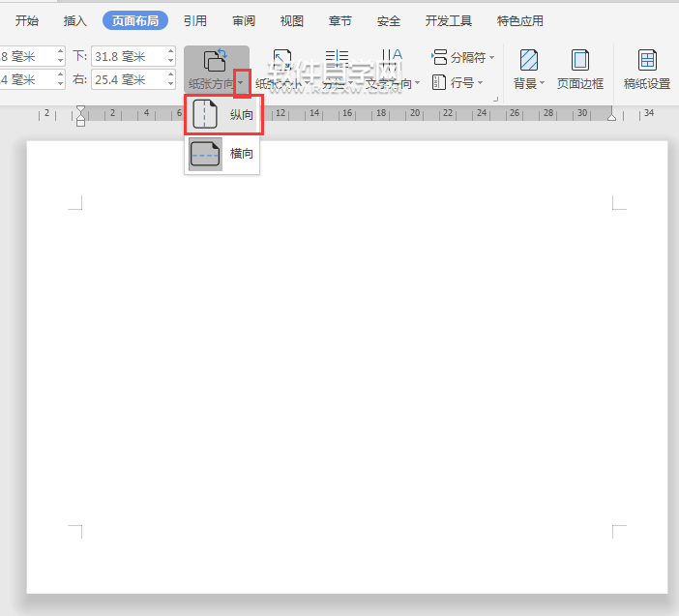Increase the 右 right margin value
This screenshot has width=679, height=616.
tap(170, 74)
